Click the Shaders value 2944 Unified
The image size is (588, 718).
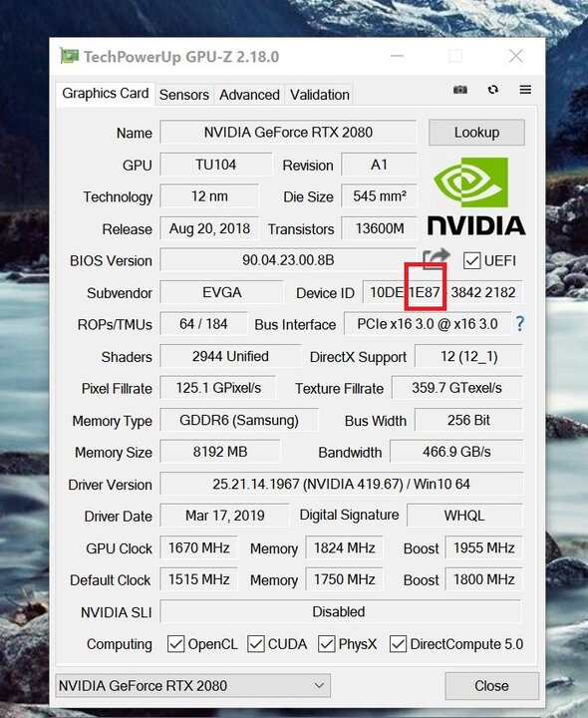[x=230, y=356]
